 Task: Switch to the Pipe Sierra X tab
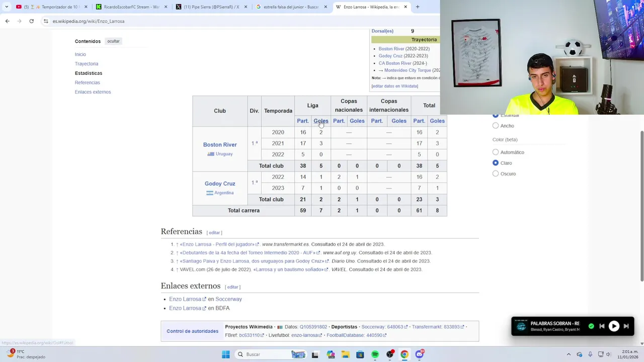pos(211,7)
